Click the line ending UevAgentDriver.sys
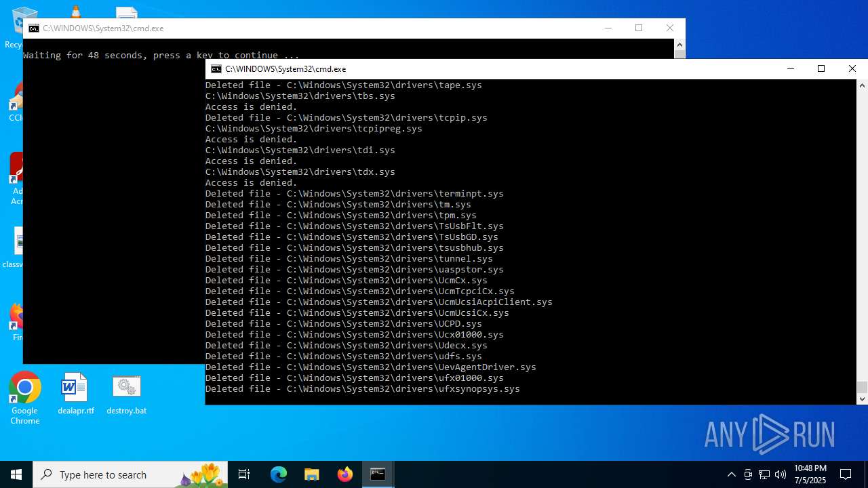The image size is (868, 488). 371,367
